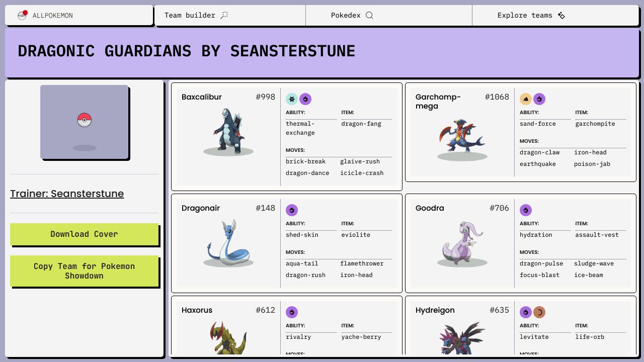
Task: Select the Baxcalibur sprite image
Action: pos(228,130)
